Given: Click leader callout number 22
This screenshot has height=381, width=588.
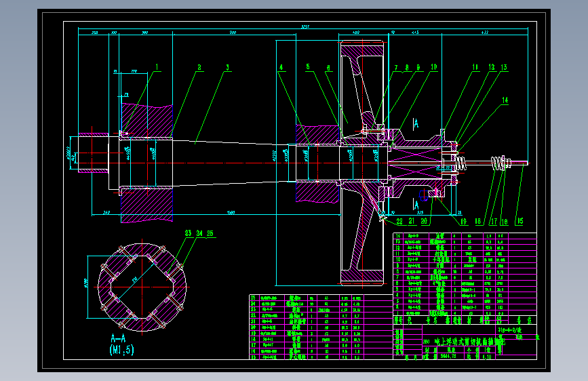Looking at the screenshot, I should tap(399, 221).
